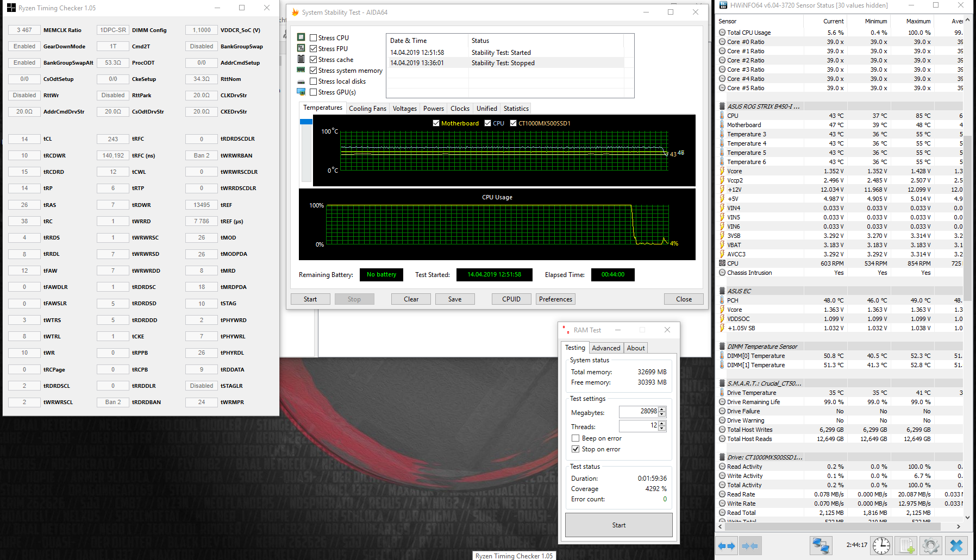This screenshot has width=976, height=560.
Task: Enable Beep on error in RAM Test
Action: [575, 438]
